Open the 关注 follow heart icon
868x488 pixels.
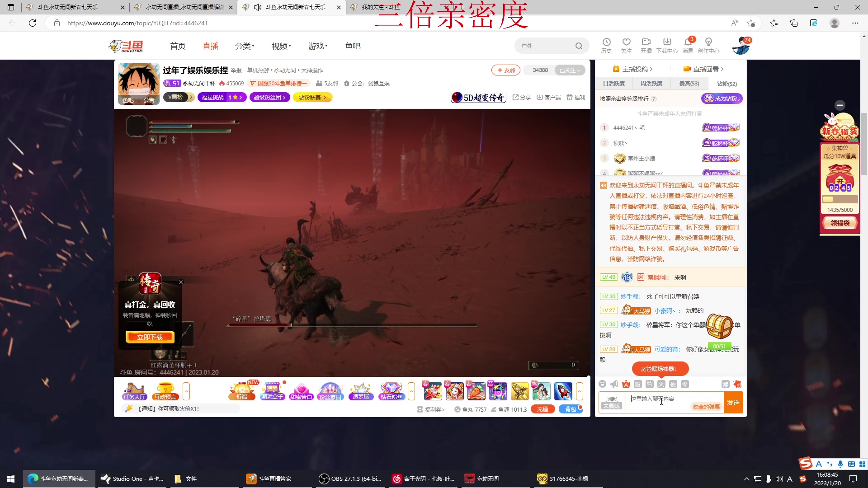[626, 45]
